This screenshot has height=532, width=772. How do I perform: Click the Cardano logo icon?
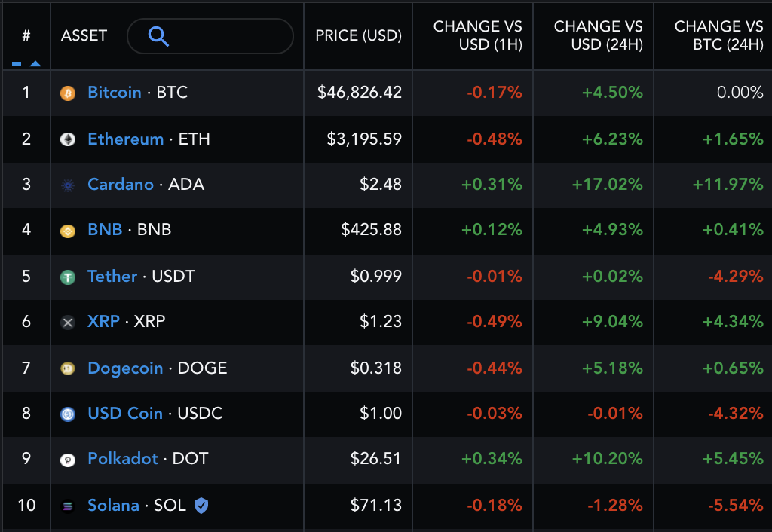68,185
